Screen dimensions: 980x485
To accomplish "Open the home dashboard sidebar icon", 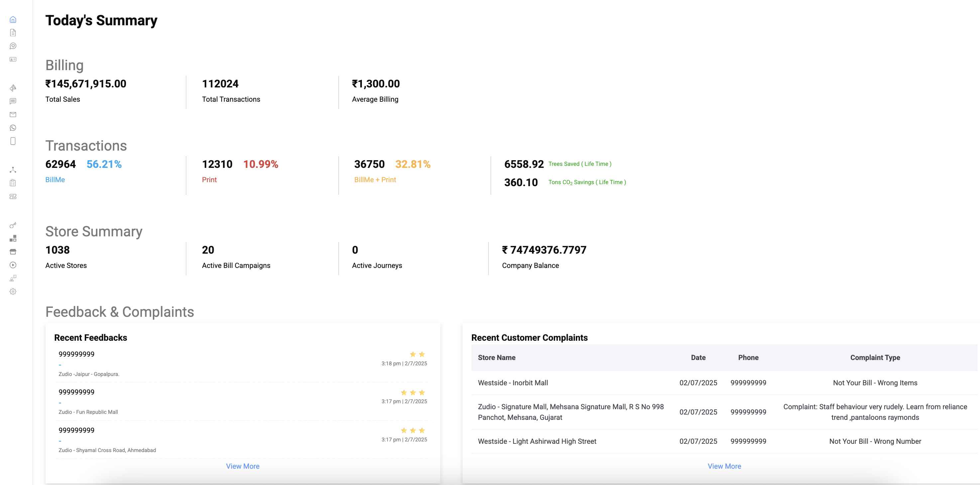I will (13, 19).
